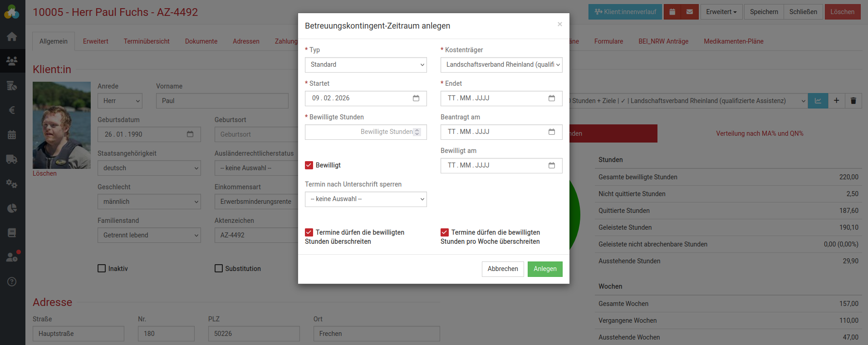This screenshot has width=868, height=345.
Task: Toggle the bewilligten Stunden pro Woche überschreiten checkbox
Action: 445,232
